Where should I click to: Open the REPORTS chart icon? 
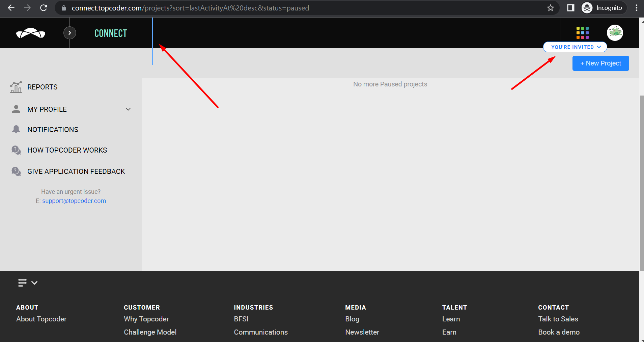tap(16, 87)
